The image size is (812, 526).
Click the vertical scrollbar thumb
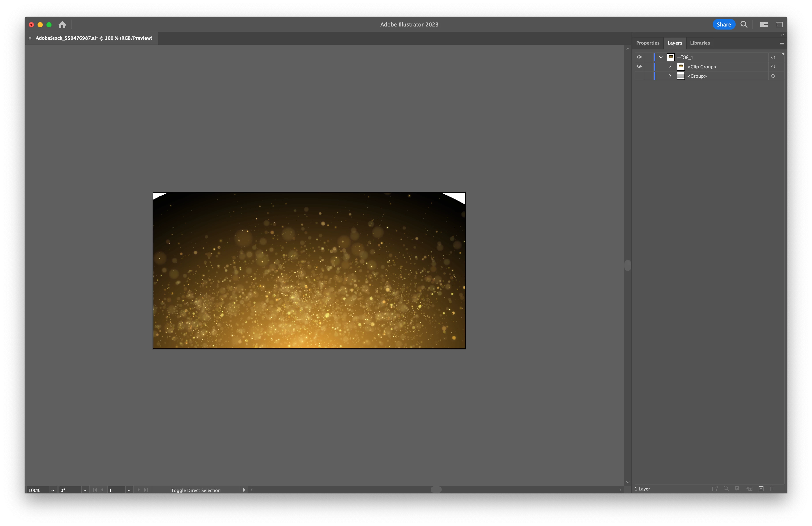pos(627,265)
